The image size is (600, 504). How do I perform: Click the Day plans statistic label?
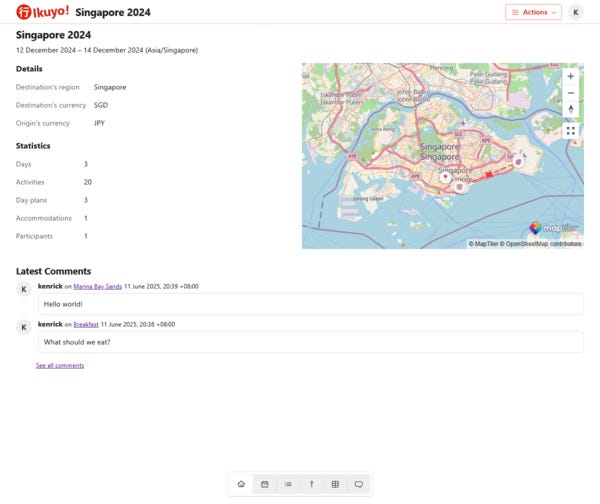31,200
